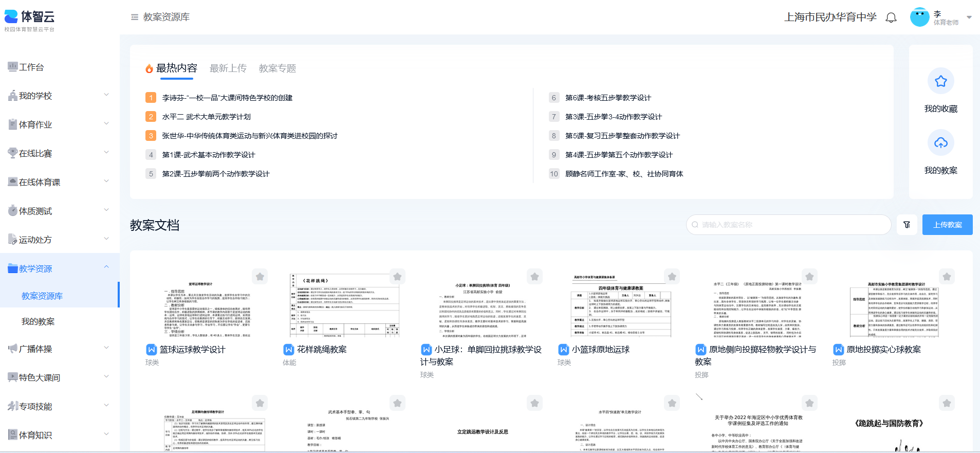Click the 我的学校 sidebar icon
The height and width of the screenshot is (453, 980).
pos(13,96)
